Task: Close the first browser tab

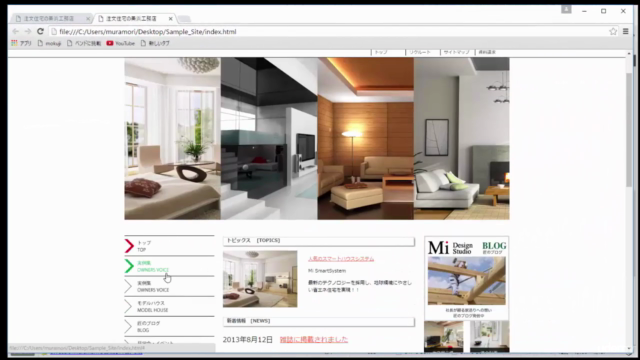Action: (x=88, y=19)
